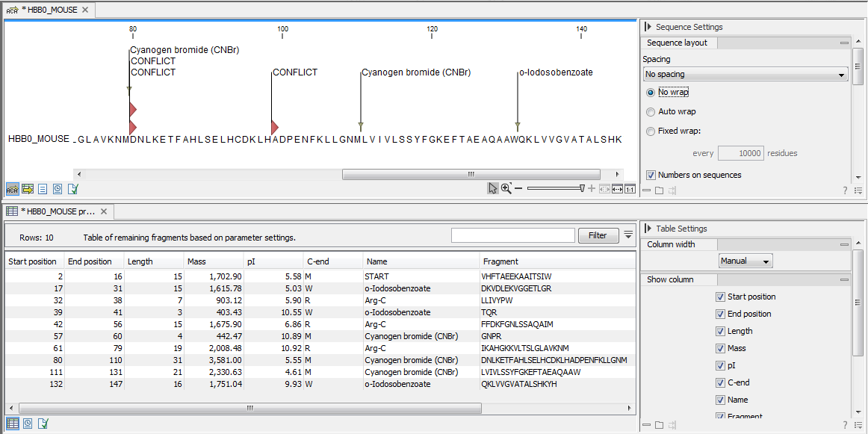Open the Spacing dropdown showing No spacing
868x434 pixels.
coord(745,74)
